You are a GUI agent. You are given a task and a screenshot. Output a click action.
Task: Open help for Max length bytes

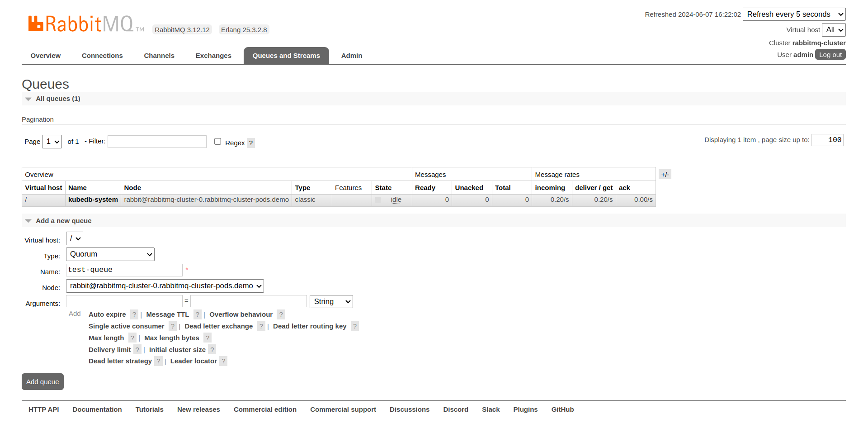click(208, 338)
